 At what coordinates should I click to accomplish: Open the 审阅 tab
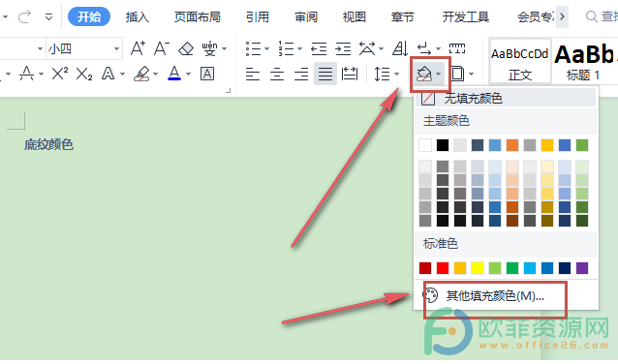tap(306, 16)
